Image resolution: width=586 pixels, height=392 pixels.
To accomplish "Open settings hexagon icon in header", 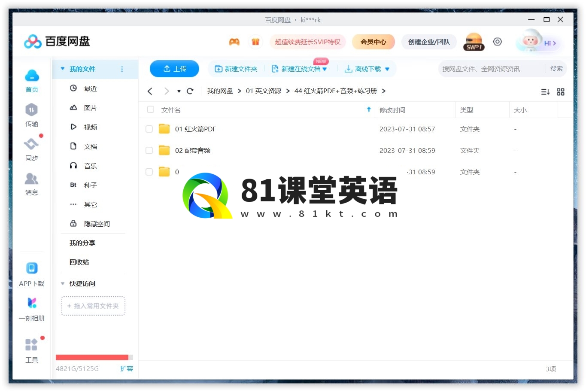I will click(x=497, y=42).
